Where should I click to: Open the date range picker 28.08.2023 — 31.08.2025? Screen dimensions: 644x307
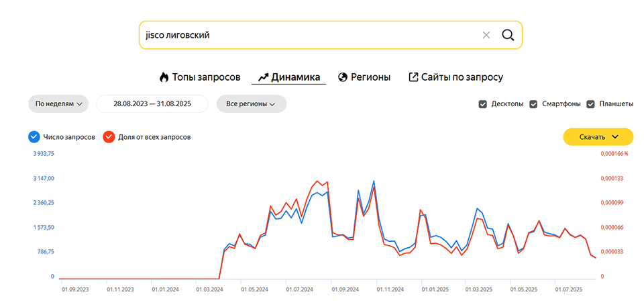(152, 103)
